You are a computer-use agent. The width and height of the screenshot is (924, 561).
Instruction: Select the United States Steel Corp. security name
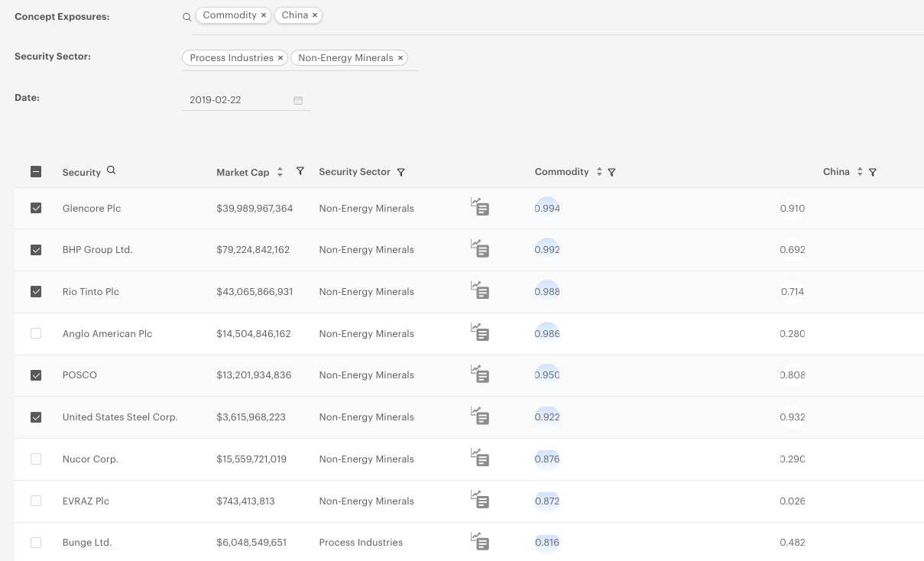pyautogui.click(x=120, y=417)
